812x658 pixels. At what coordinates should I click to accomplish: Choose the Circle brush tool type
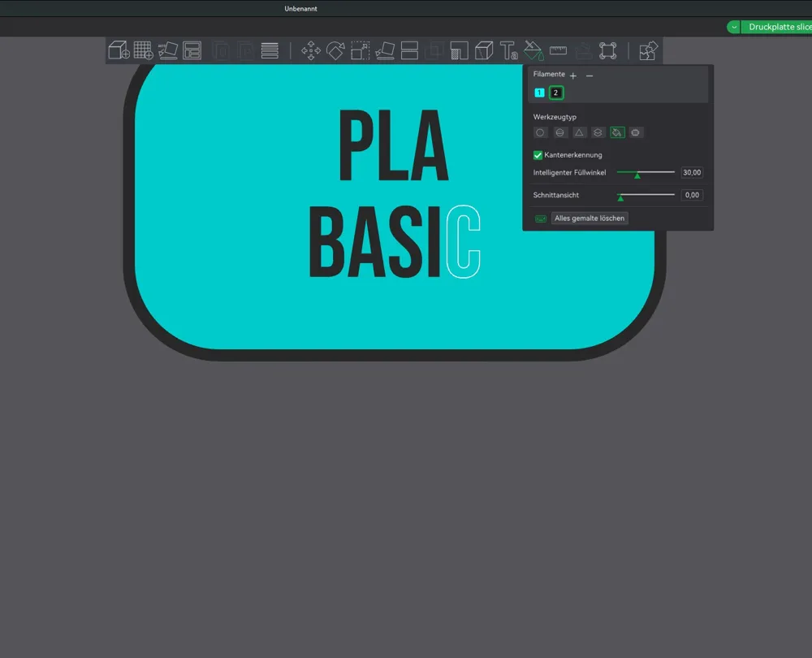coord(540,132)
